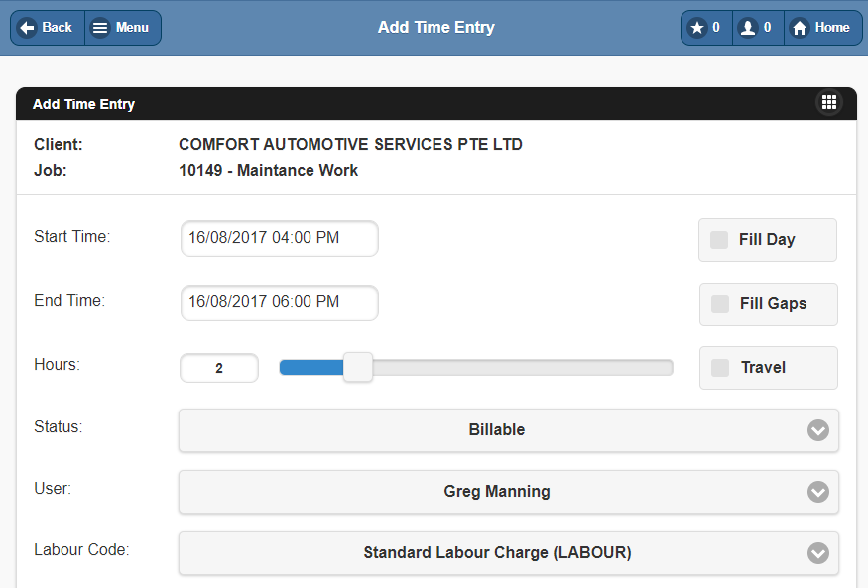Open the hamburger Menu icon
Viewport: 868px width, 588px height.
coord(100,28)
